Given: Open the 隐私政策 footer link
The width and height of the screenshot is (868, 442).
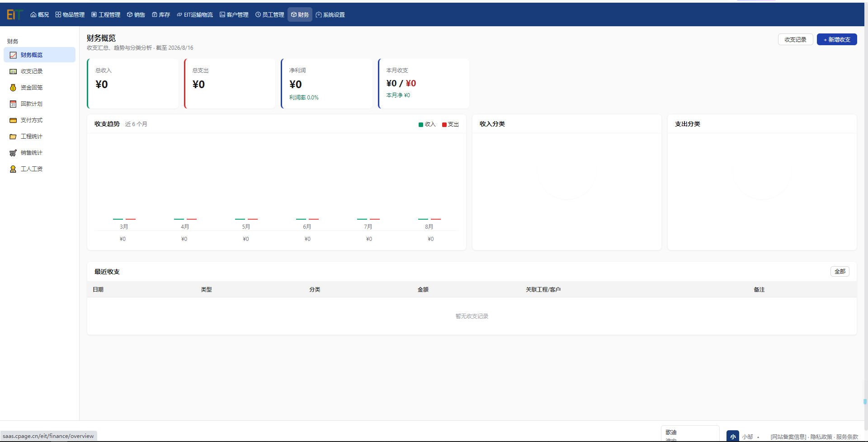Looking at the screenshot, I should click(821, 437).
